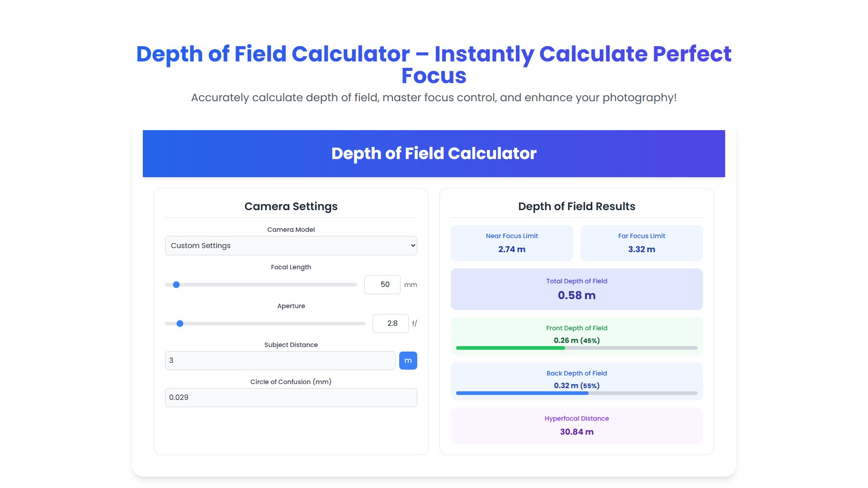Screen dimensions: 868x488
Task: Click the Front Depth of Field bar
Action: [576, 348]
